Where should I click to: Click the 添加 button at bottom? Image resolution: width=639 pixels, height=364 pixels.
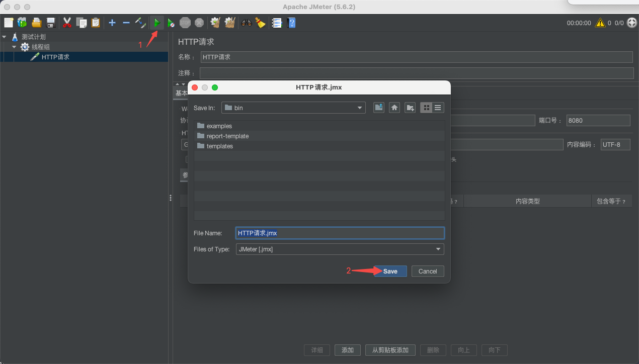[348, 350]
